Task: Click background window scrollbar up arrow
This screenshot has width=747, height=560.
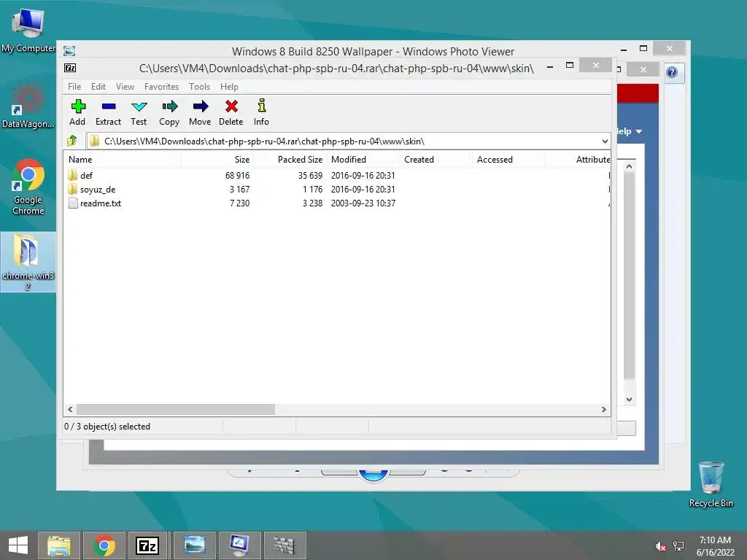Action: [x=629, y=166]
